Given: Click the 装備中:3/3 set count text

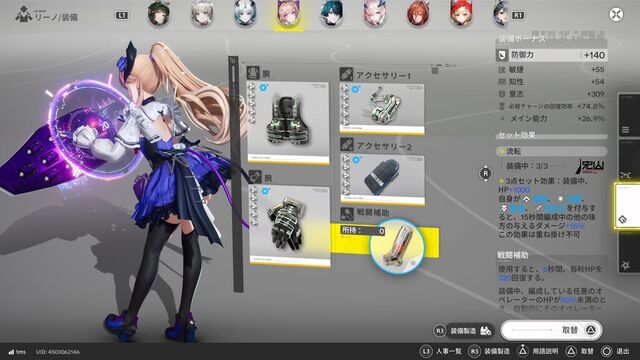Looking at the screenshot, I should pyautogui.click(x=527, y=166).
